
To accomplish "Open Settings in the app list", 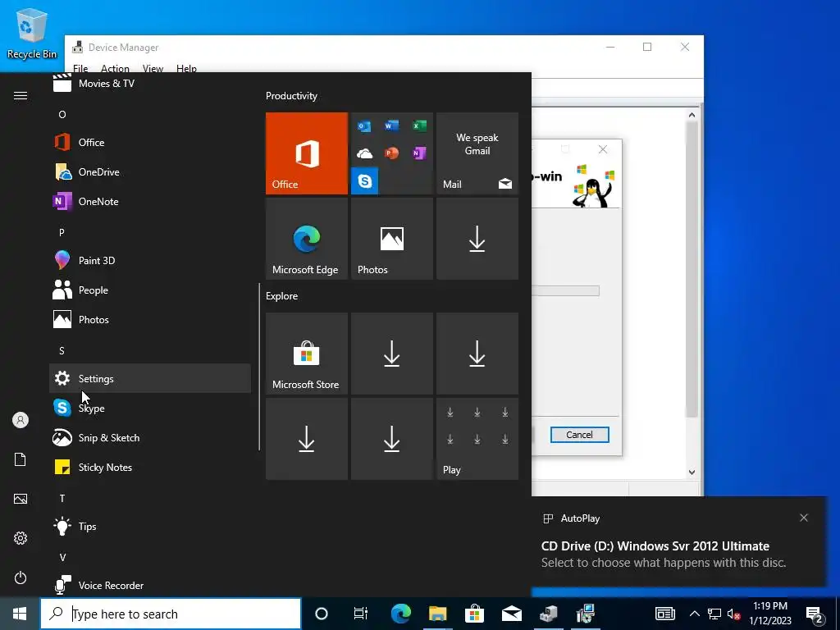I will [150, 378].
